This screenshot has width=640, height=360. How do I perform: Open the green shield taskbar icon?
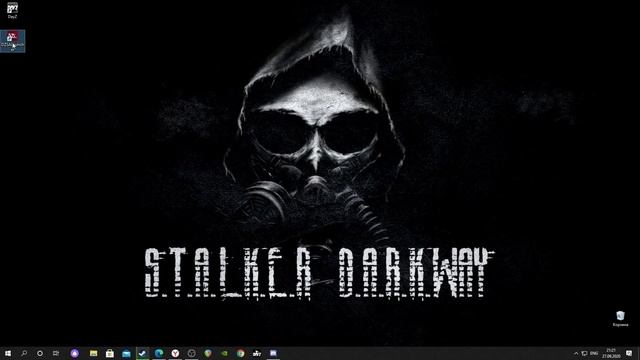tap(208, 353)
